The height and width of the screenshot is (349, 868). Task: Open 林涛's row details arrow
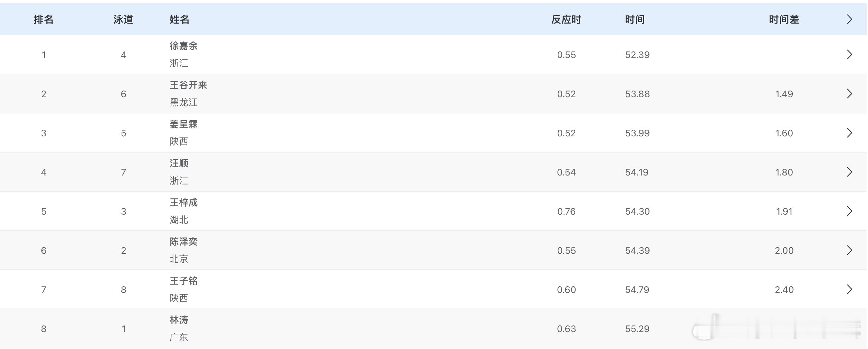[849, 328]
